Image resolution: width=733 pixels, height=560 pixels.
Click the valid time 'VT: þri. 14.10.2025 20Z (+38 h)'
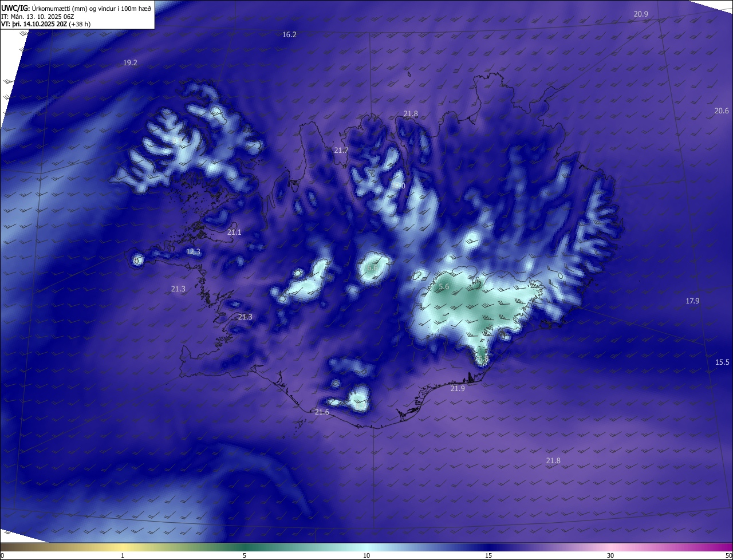point(46,24)
